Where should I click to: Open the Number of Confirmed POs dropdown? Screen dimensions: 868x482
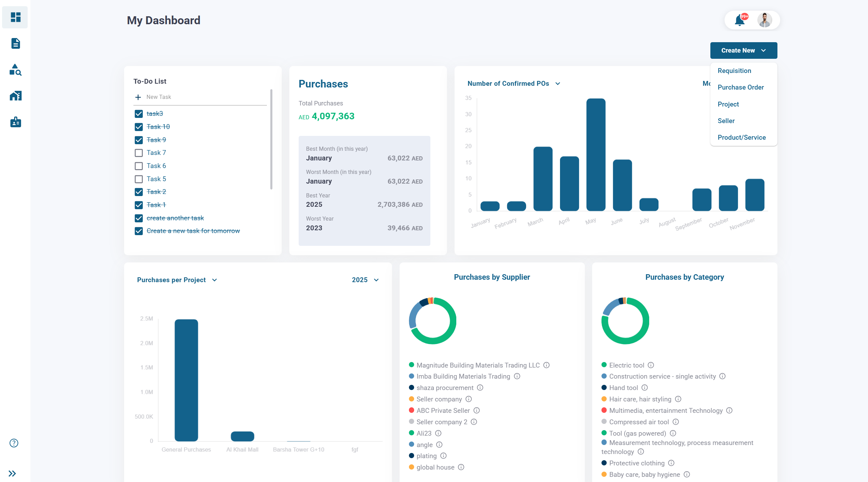pyautogui.click(x=558, y=83)
